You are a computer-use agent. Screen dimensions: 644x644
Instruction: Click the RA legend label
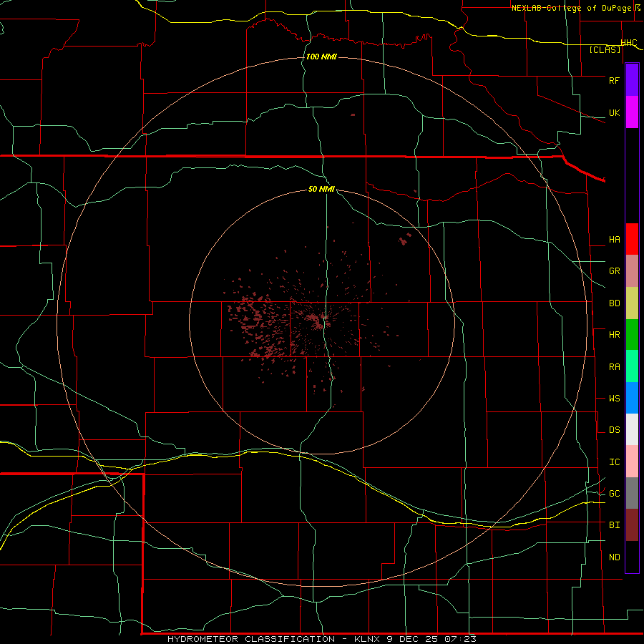tap(614, 367)
